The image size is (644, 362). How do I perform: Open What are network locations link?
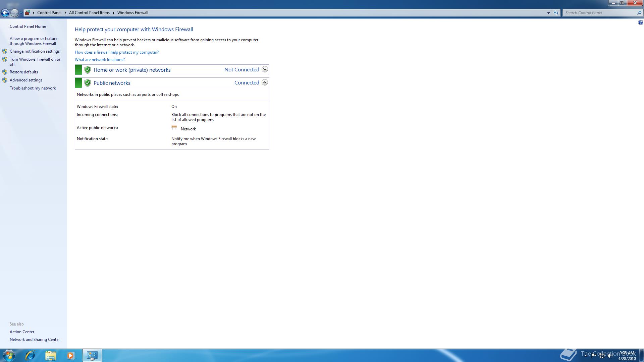pyautogui.click(x=100, y=60)
